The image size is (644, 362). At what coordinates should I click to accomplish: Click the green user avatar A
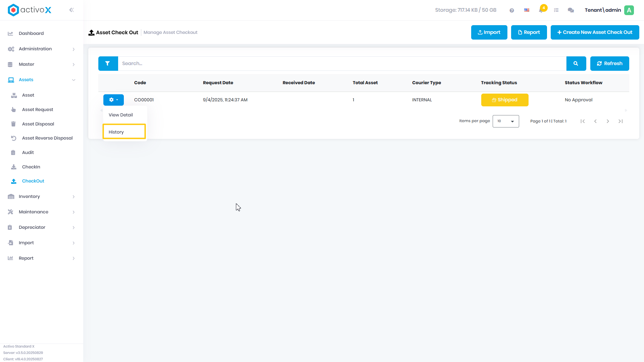click(629, 10)
